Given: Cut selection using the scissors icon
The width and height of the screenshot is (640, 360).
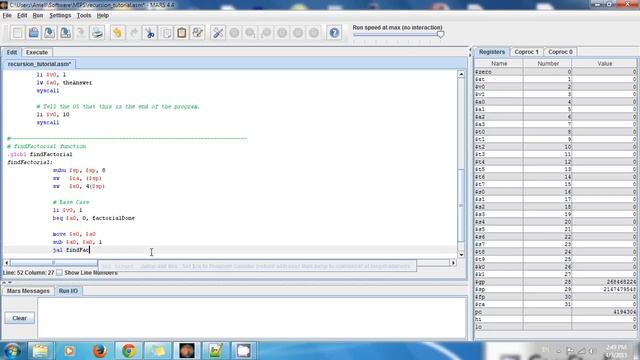Looking at the screenshot, I should click(150, 33).
